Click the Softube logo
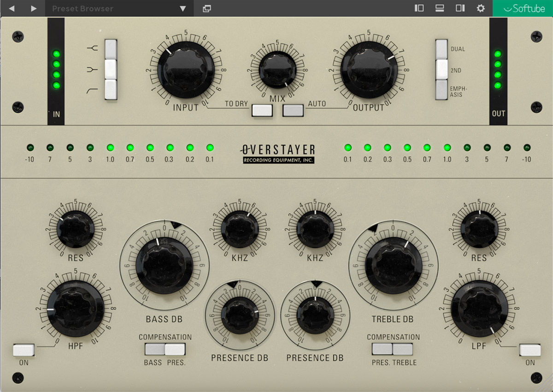 pos(523,8)
